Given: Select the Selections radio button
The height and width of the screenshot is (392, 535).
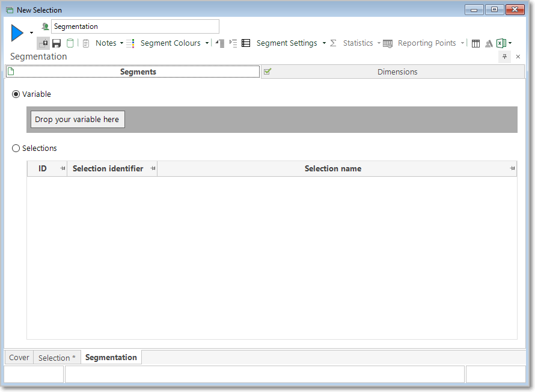Looking at the screenshot, I should [16, 149].
